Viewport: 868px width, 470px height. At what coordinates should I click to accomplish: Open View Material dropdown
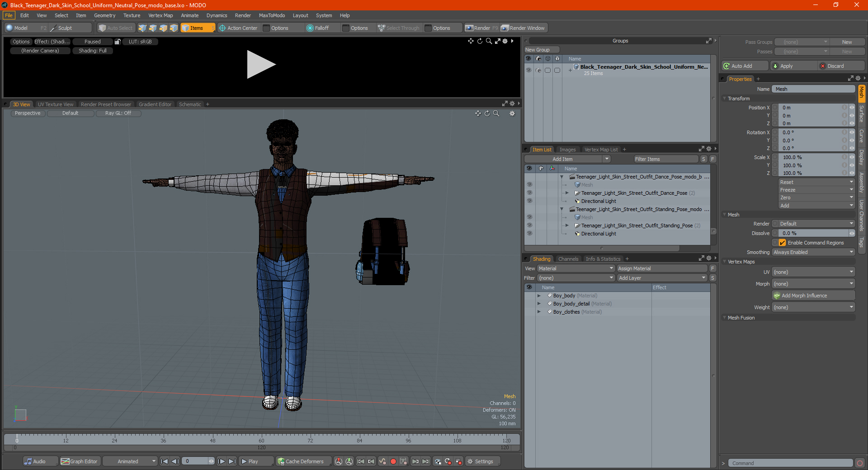(x=576, y=268)
